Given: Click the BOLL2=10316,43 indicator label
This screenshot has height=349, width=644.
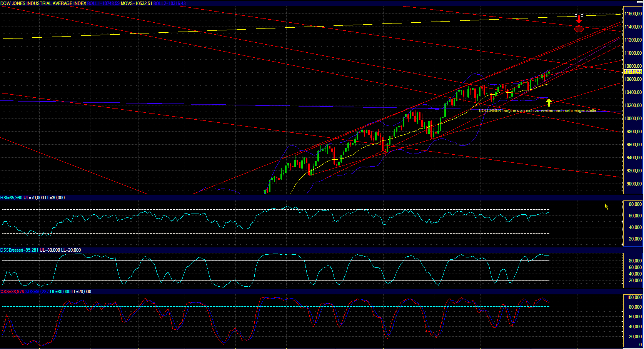Looking at the screenshot, I should tap(170, 3).
